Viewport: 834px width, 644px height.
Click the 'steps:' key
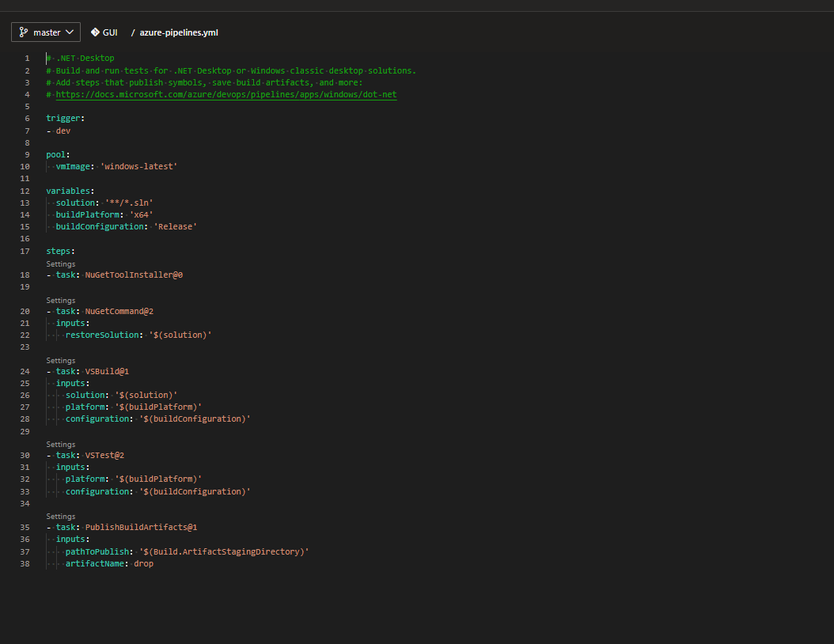tap(60, 251)
